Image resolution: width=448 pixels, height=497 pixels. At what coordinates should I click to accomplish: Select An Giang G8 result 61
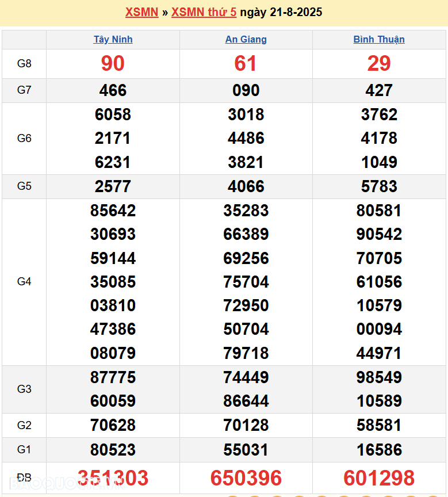pyautogui.click(x=246, y=64)
